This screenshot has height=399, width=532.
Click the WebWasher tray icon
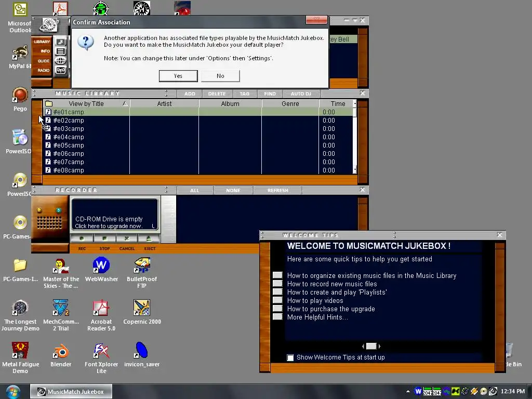pos(418,391)
